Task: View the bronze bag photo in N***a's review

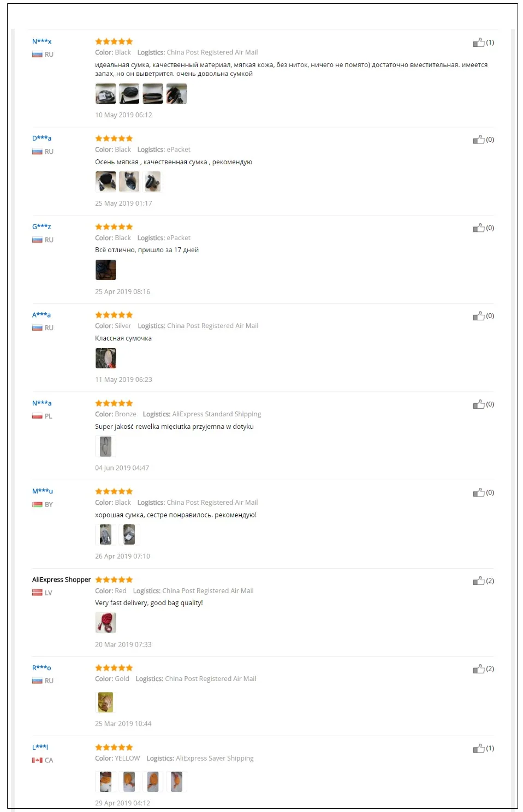Action: click(x=105, y=446)
